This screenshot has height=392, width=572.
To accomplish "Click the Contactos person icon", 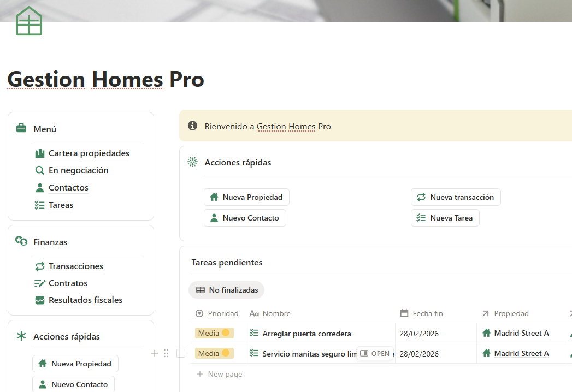I will coord(39,187).
